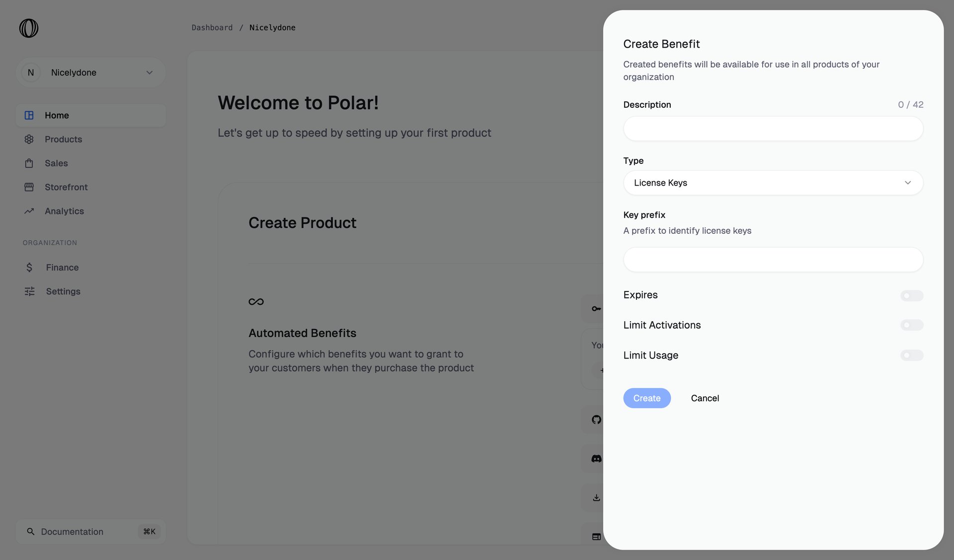Open the Home tab in sidebar
954x560 pixels.
click(x=57, y=115)
